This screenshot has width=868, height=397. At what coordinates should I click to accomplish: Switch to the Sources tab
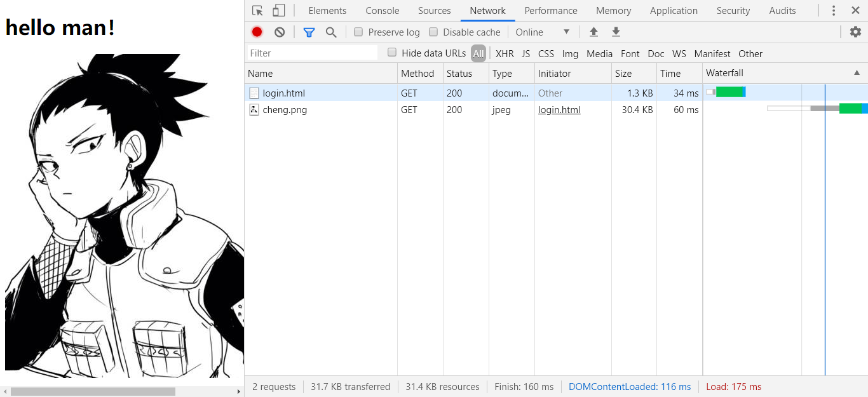point(434,11)
